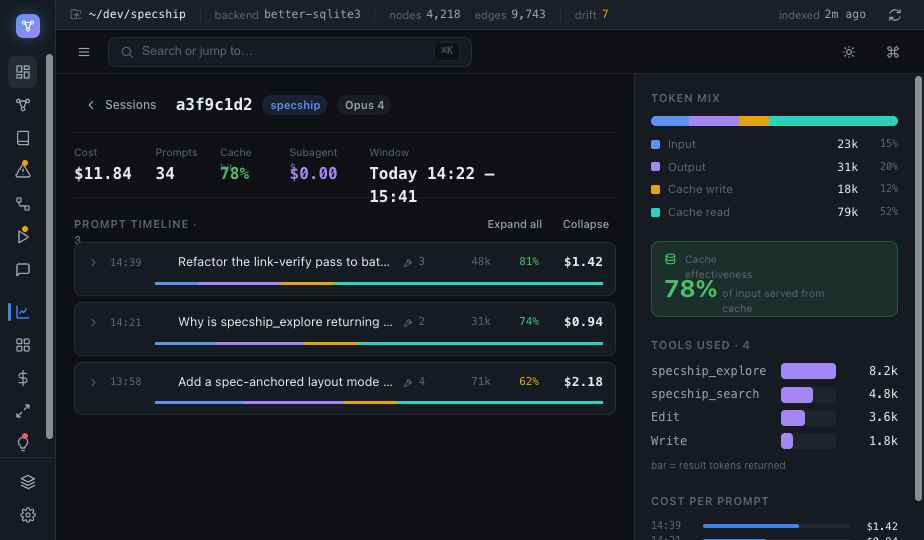
Task: Open the dashboard grid icon in sidebar
Action: click(x=23, y=72)
